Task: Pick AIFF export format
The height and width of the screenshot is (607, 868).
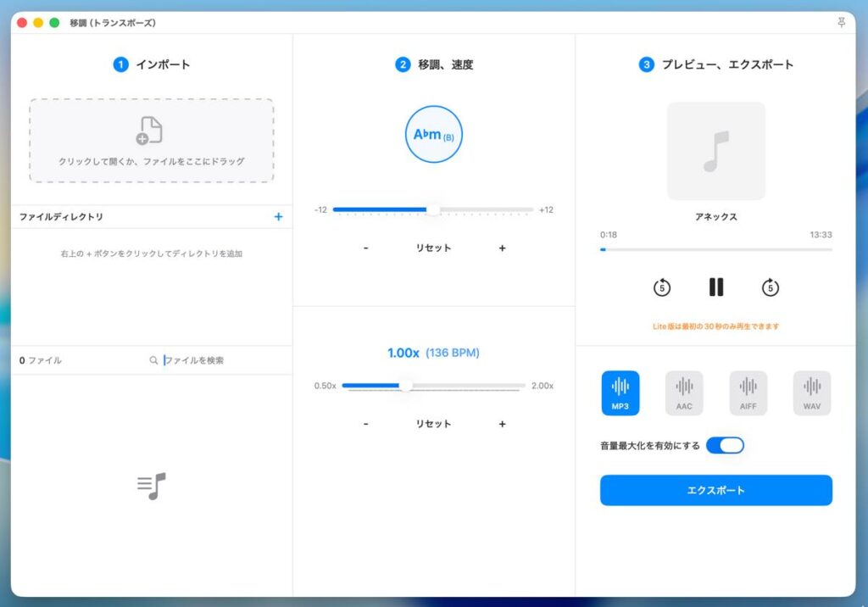Action: 748,393
